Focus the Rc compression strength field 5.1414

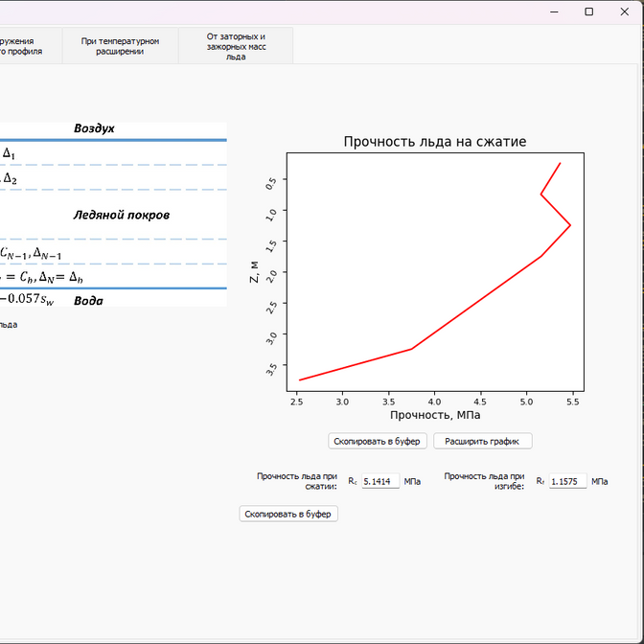pos(380,481)
